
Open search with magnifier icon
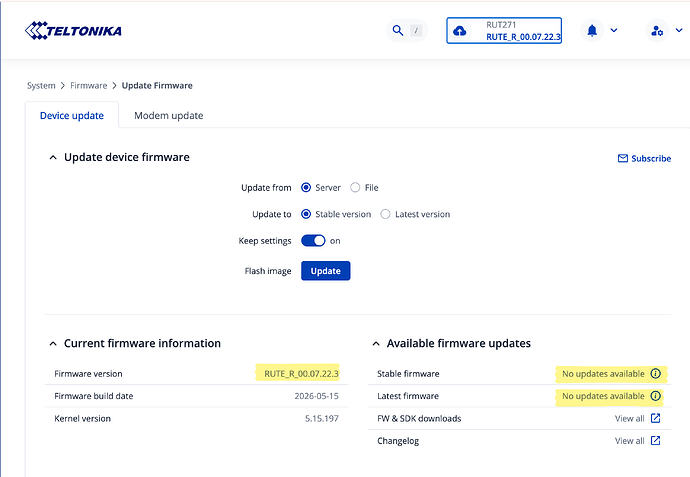[x=398, y=30]
